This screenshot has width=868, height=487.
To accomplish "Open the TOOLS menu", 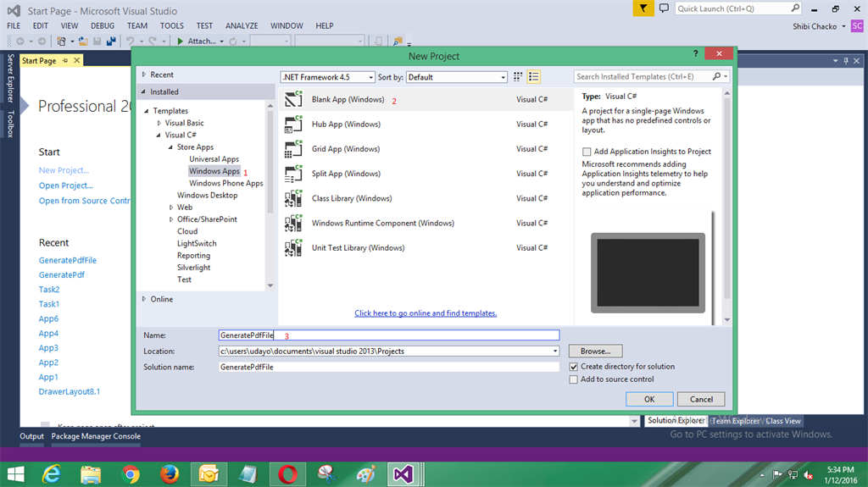I will (x=171, y=26).
